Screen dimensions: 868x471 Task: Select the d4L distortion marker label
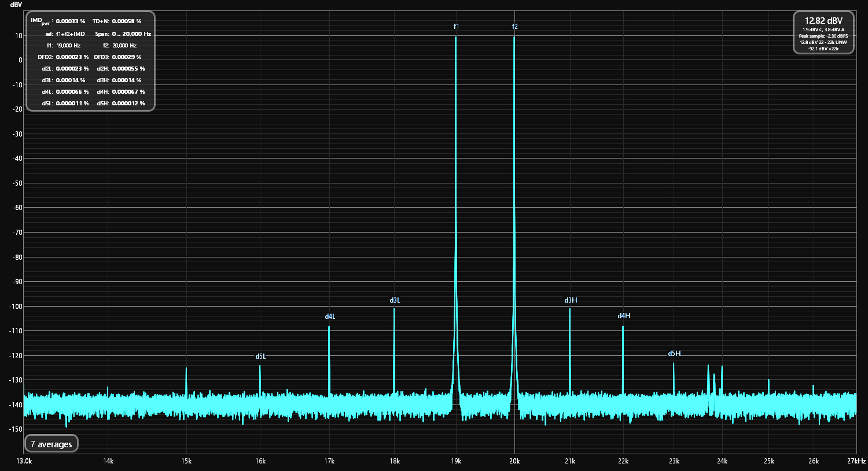[x=330, y=317]
